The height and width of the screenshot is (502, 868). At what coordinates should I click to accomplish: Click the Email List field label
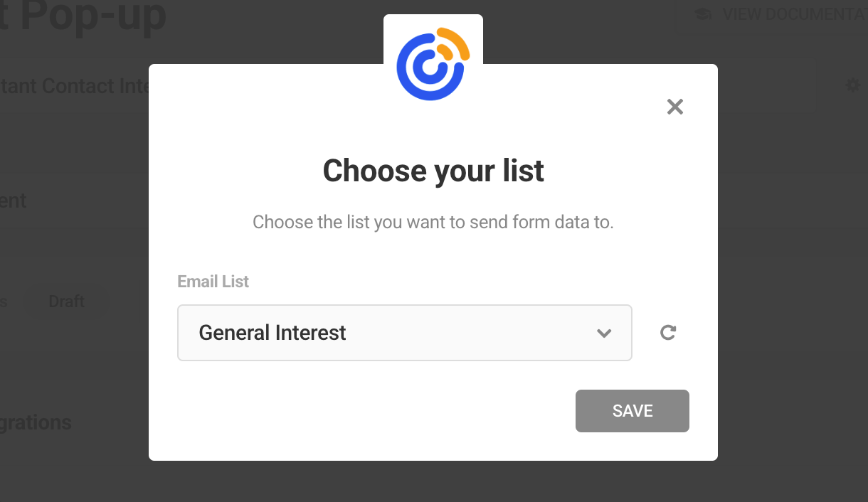pos(213,281)
